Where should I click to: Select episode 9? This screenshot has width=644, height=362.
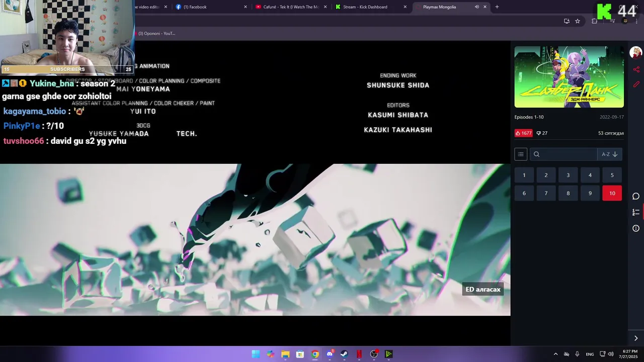click(x=590, y=193)
